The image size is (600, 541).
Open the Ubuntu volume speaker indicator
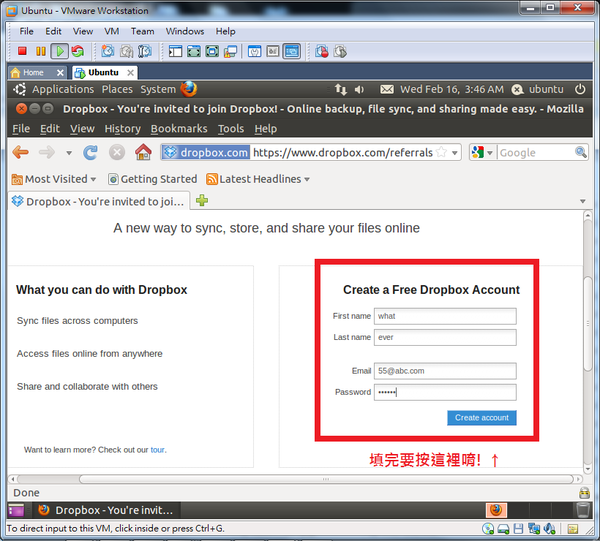click(x=359, y=90)
